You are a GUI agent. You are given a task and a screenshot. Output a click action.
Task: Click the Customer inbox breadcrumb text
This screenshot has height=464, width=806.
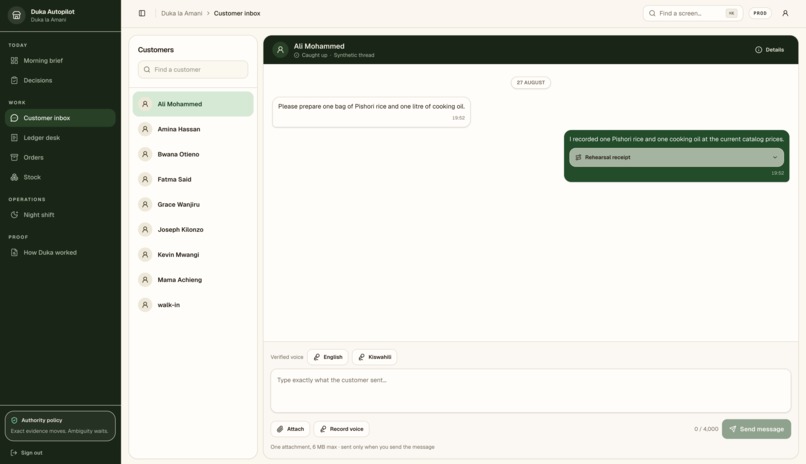point(237,13)
